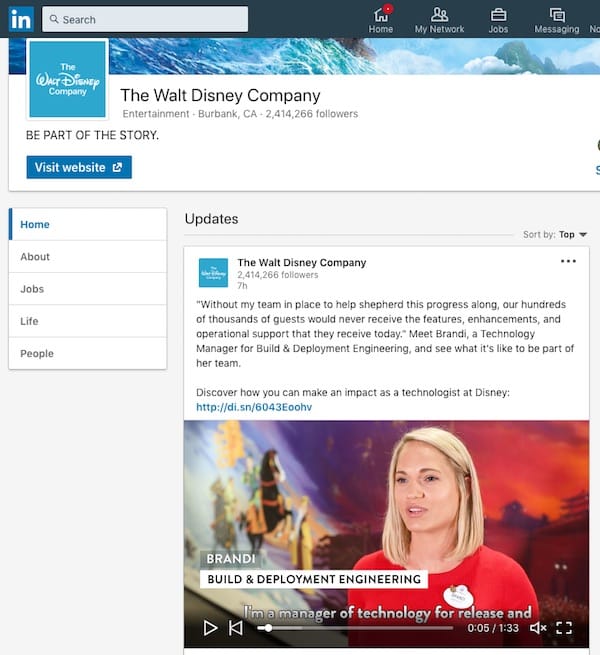The image size is (600, 655).
Task: Open the post's three-dot options menu
Action: [568, 262]
